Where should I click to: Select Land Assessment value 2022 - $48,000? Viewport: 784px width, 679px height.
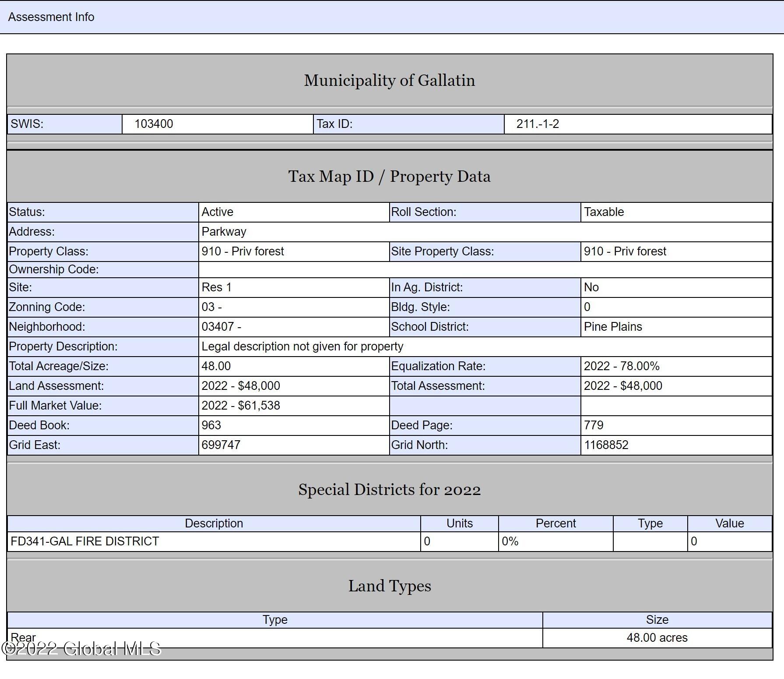(x=241, y=386)
